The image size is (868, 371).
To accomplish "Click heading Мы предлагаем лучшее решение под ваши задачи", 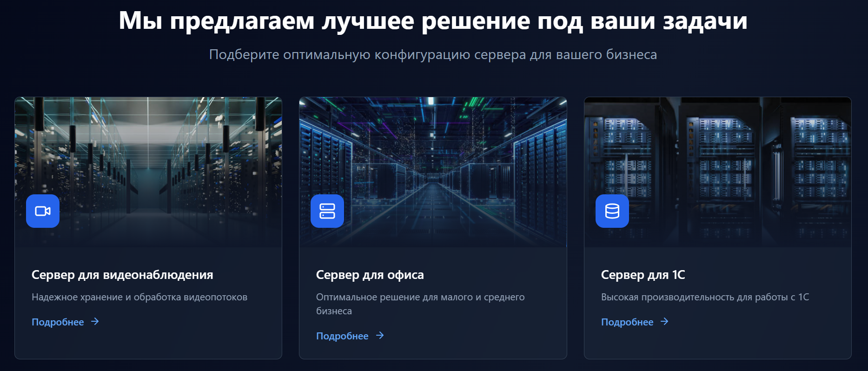I will [x=433, y=21].
